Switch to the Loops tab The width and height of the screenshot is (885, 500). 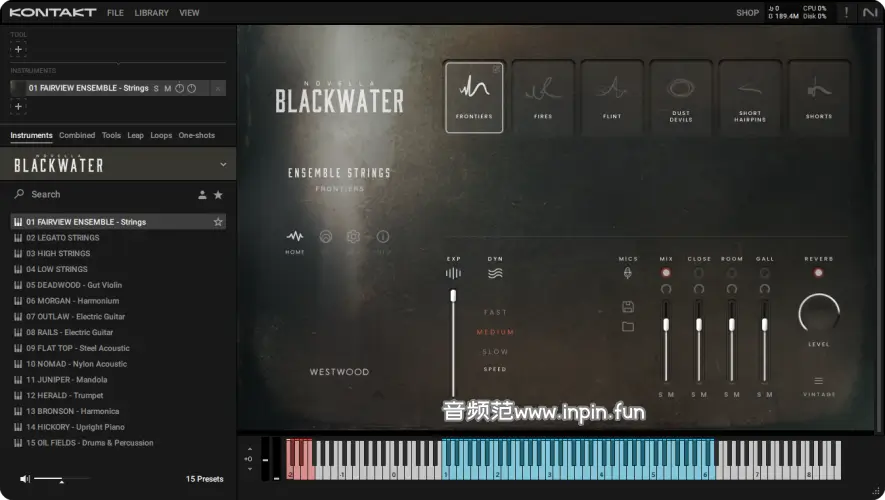(x=161, y=135)
